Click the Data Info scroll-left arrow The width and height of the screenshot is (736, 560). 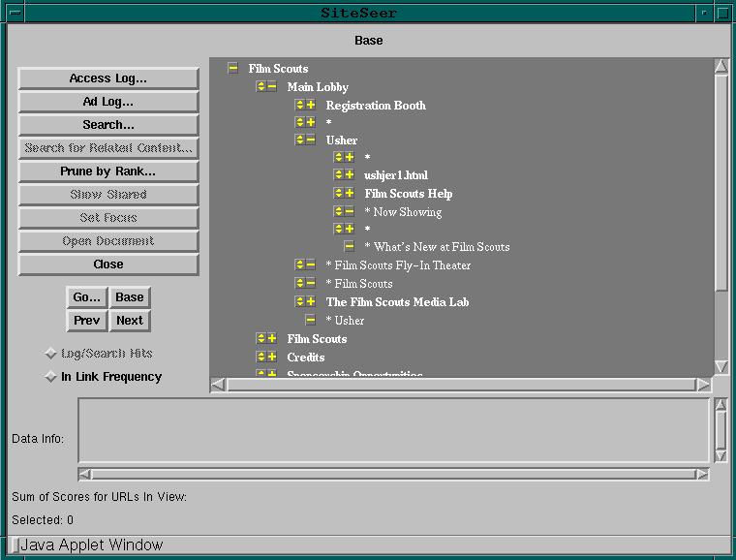pos(84,474)
